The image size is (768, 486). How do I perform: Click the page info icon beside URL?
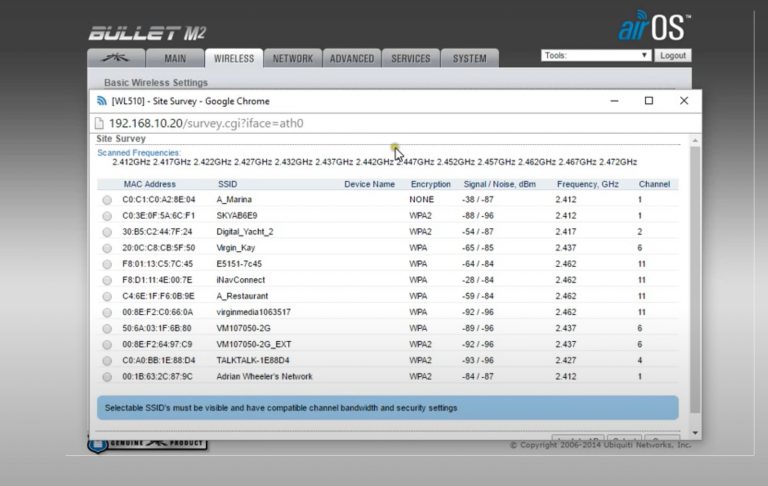coord(100,123)
